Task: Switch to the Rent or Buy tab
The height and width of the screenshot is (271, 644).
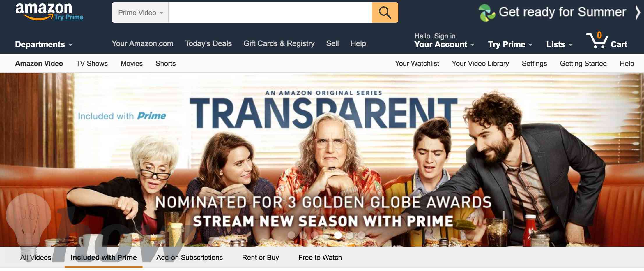Action: (x=261, y=258)
